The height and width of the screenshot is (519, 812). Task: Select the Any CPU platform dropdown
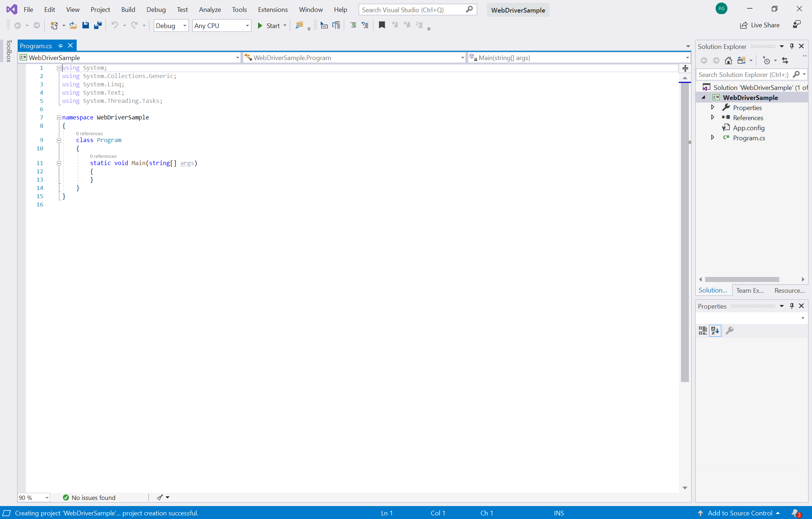pyautogui.click(x=222, y=25)
